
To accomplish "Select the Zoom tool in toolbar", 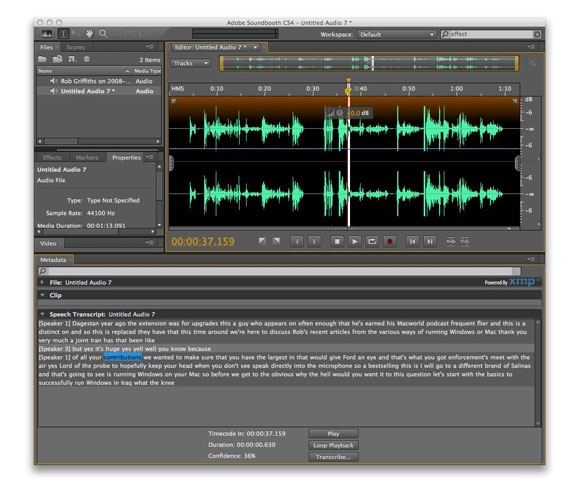I will pyautogui.click(x=103, y=34).
